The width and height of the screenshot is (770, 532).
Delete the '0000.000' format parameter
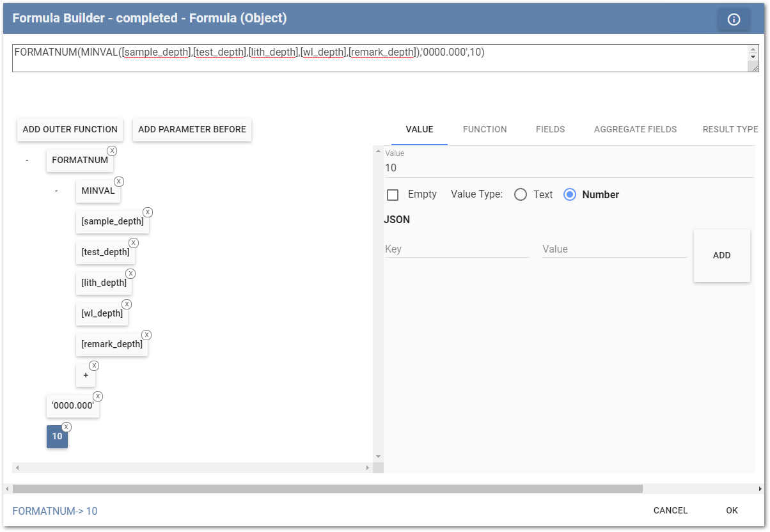(98, 396)
